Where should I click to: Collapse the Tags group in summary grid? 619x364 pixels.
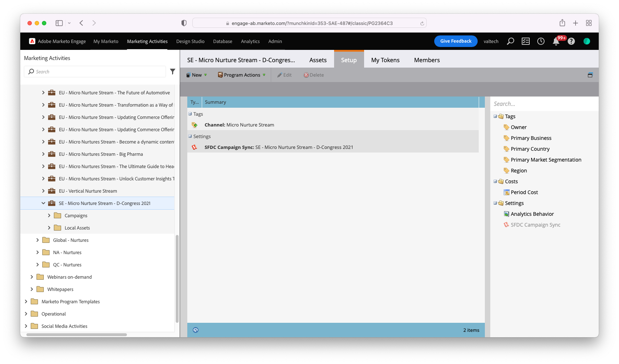coord(190,114)
